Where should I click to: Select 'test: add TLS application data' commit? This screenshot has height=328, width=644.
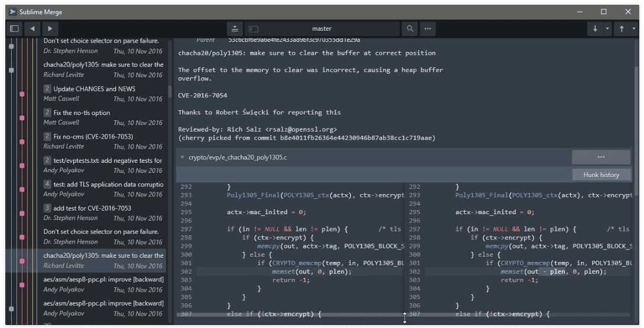(x=103, y=189)
